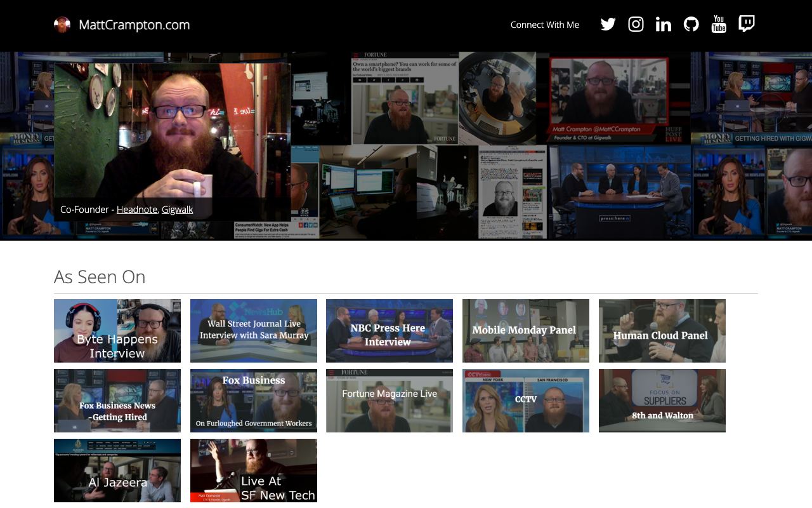
Task: Go to MattCrampton.com home link
Action: coord(134,25)
